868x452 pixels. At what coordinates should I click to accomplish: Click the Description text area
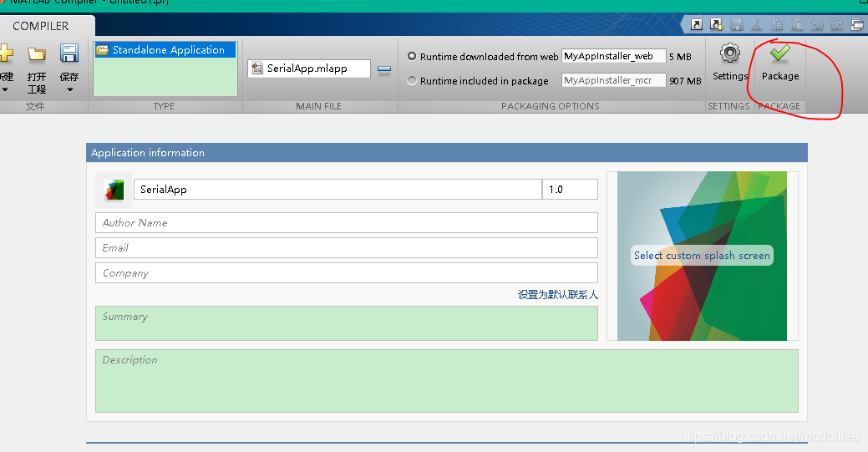pyautogui.click(x=447, y=381)
